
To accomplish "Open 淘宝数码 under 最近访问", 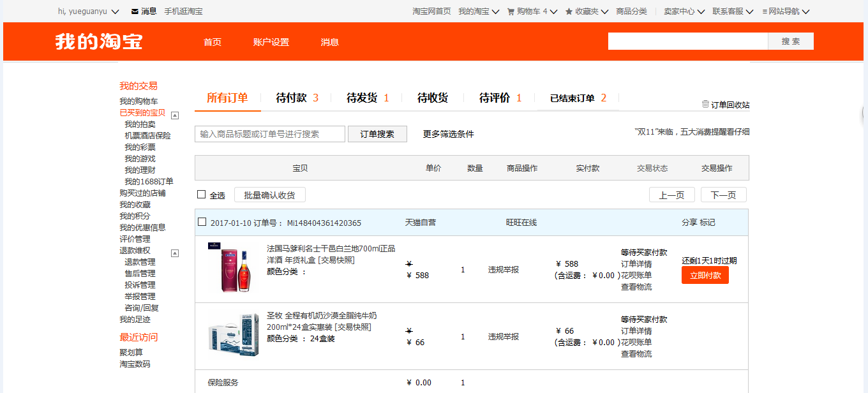I will pyautogui.click(x=135, y=364).
